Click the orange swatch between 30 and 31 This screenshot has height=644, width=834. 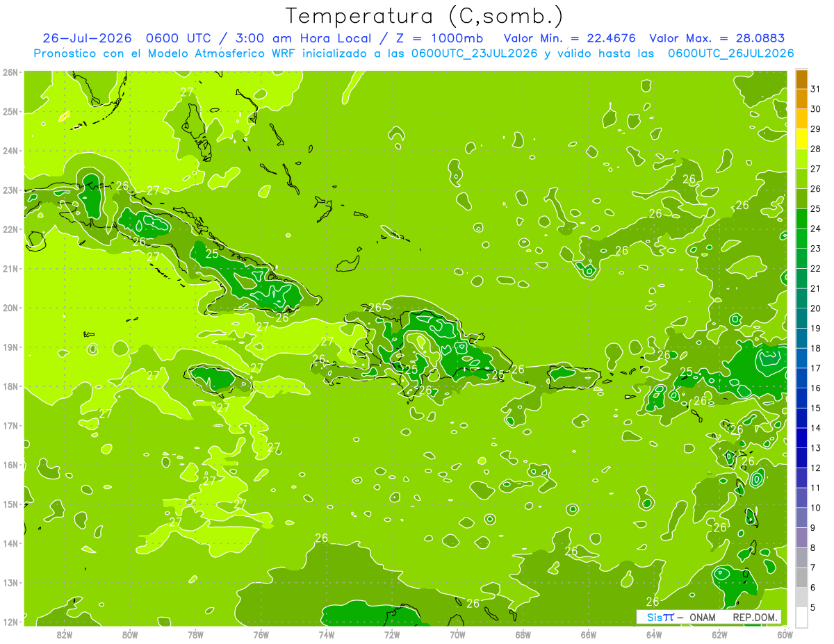801,99
